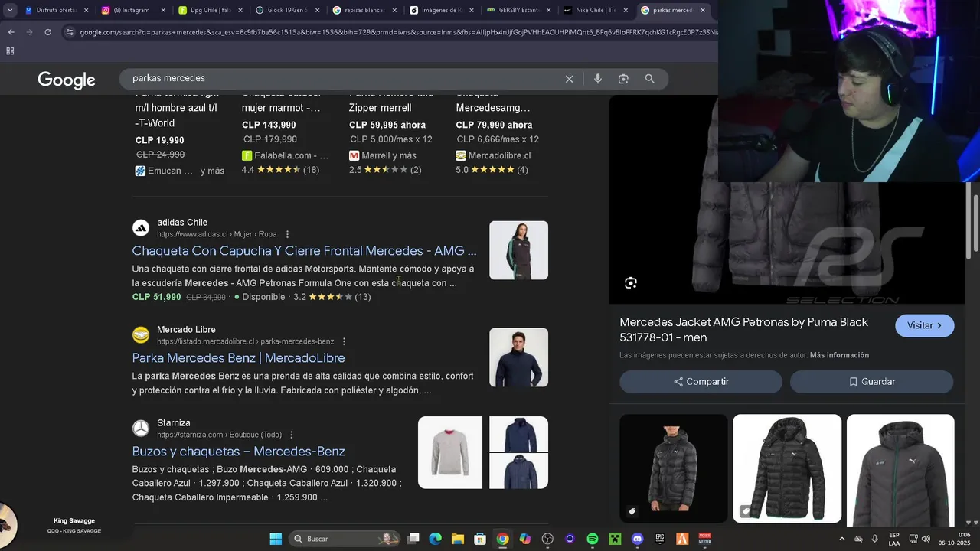This screenshot has width=980, height=551.
Task: Open Epic Games Launcher from the taskbar
Action: point(660,539)
